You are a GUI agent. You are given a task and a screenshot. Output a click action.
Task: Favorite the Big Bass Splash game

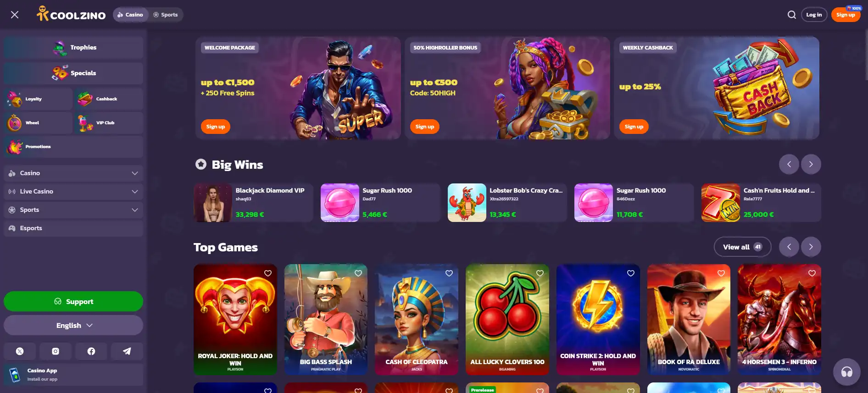tap(358, 273)
